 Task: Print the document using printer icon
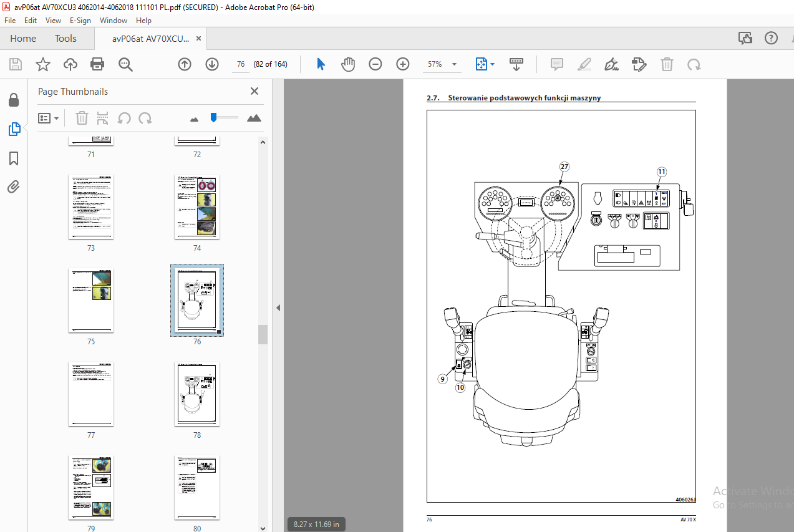(97, 64)
